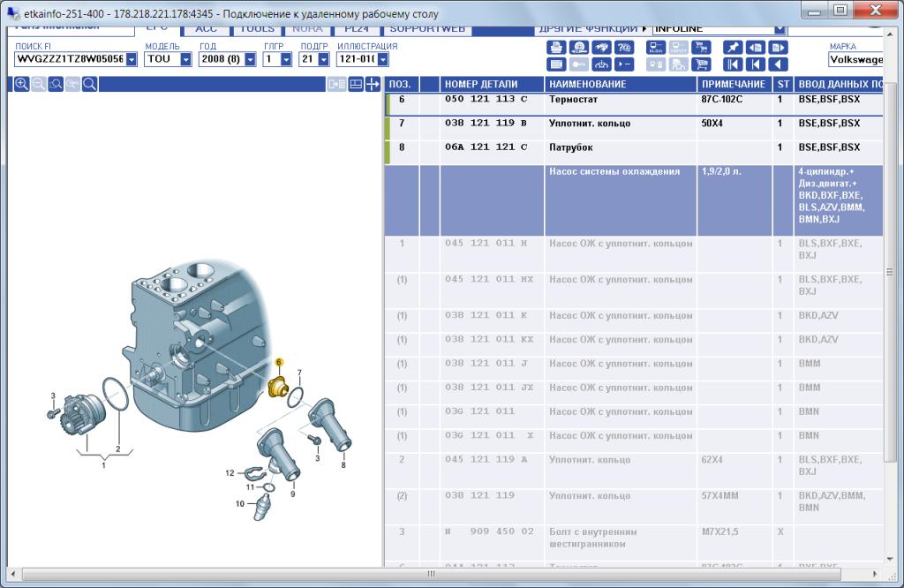Select the Патрубок 06A 121 121 C row
This screenshot has width=904, height=588.
click(634, 153)
